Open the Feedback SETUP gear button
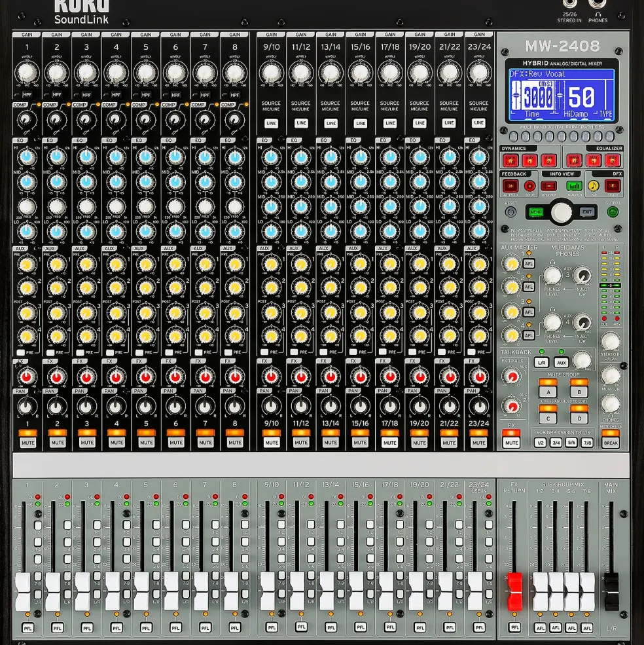The height and width of the screenshot is (645, 644). (529, 187)
